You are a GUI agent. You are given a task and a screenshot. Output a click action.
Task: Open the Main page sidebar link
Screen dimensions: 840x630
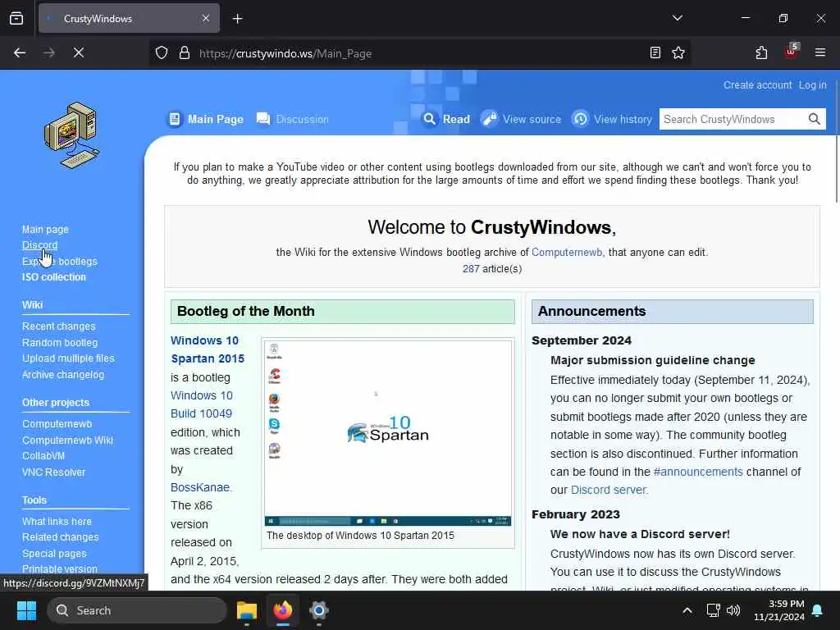[x=46, y=230]
